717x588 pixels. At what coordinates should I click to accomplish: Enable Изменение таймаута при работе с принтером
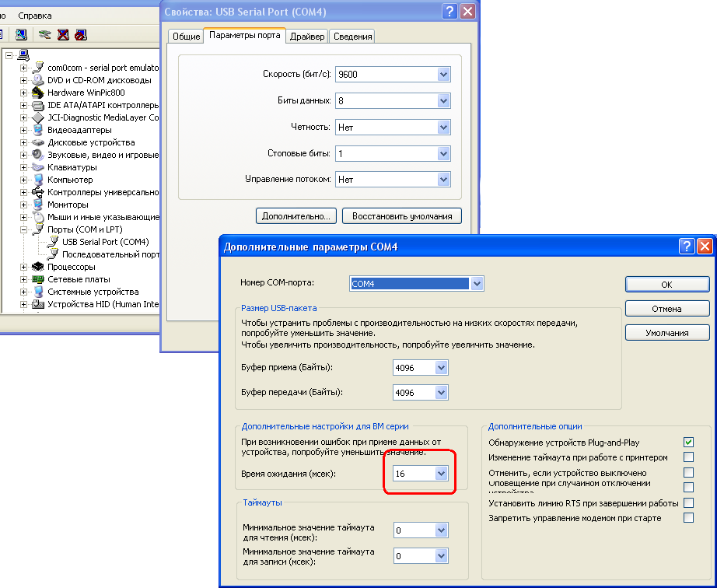[x=689, y=457]
